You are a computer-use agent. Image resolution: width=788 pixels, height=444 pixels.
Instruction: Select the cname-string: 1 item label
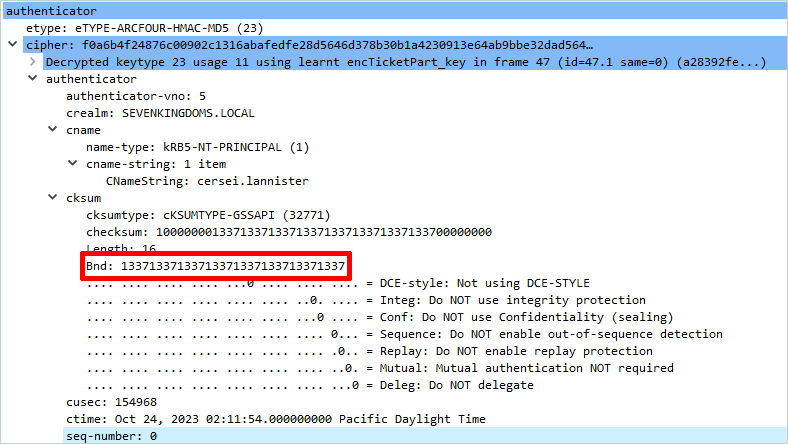point(156,164)
